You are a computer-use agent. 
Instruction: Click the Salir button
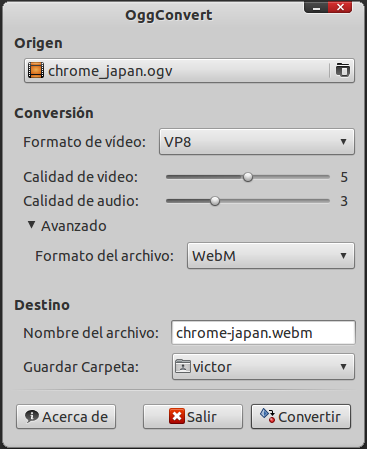193,416
